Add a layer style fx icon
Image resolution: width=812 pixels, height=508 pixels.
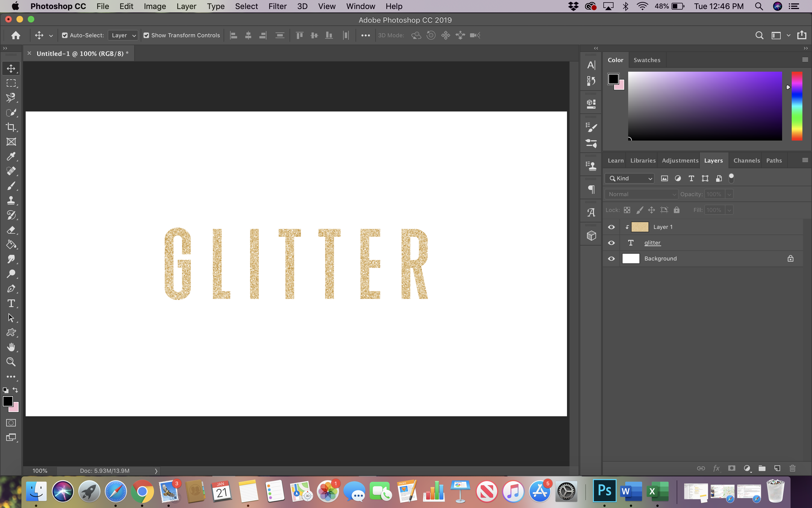(x=716, y=468)
